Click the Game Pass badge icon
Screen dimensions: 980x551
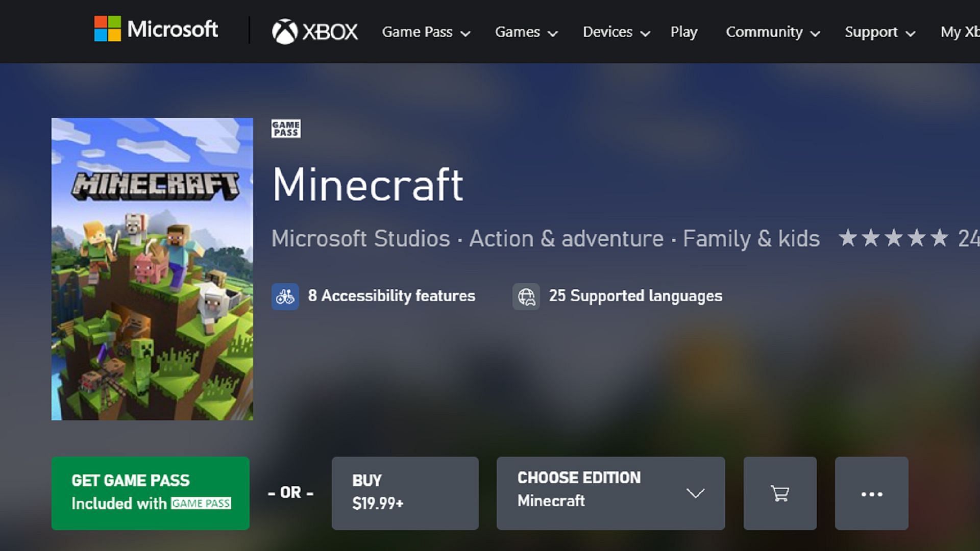pos(285,129)
